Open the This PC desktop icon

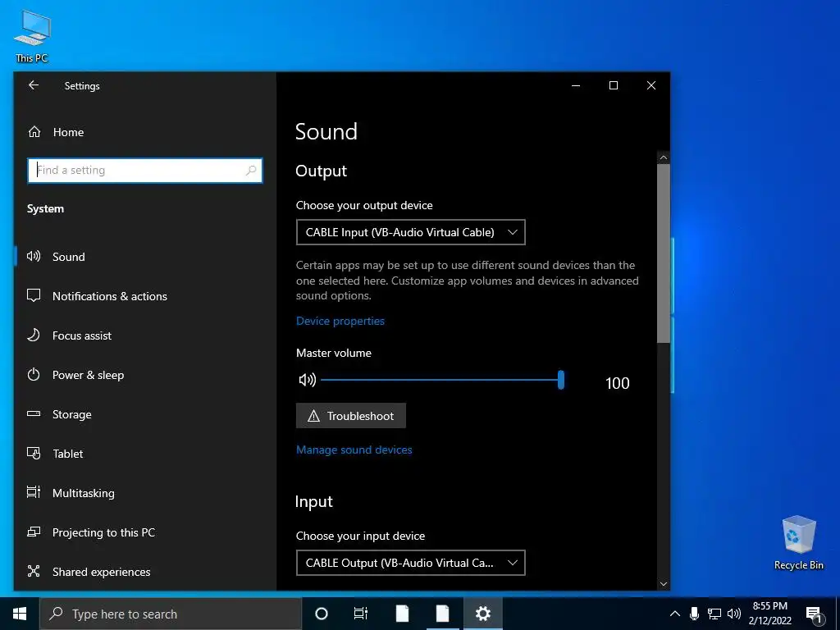[x=32, y=36]
